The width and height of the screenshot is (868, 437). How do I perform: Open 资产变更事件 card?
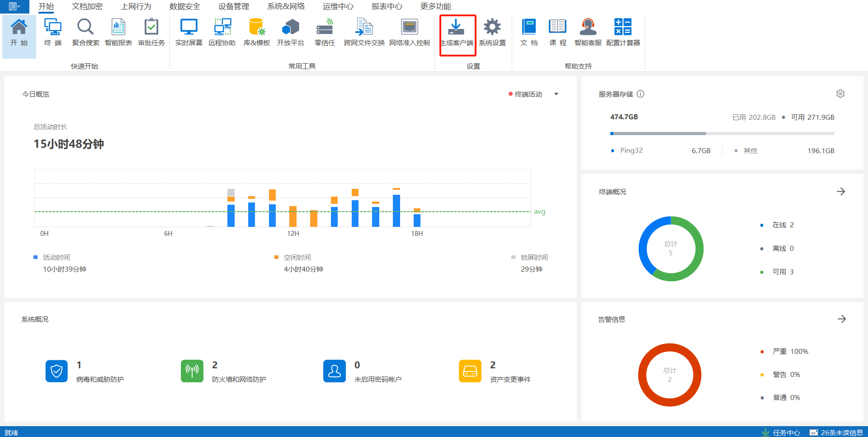[x=495, y=371]
